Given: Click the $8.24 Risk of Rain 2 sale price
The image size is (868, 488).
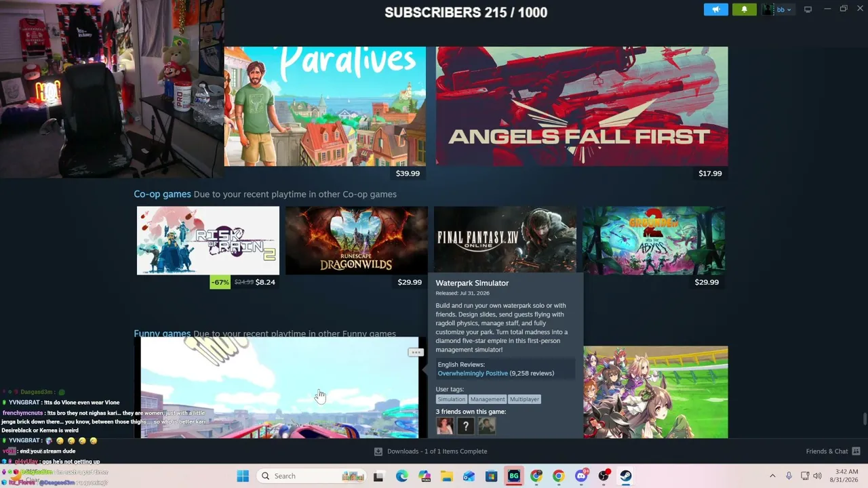Looking at the screenshot, I should pos(265,282).
